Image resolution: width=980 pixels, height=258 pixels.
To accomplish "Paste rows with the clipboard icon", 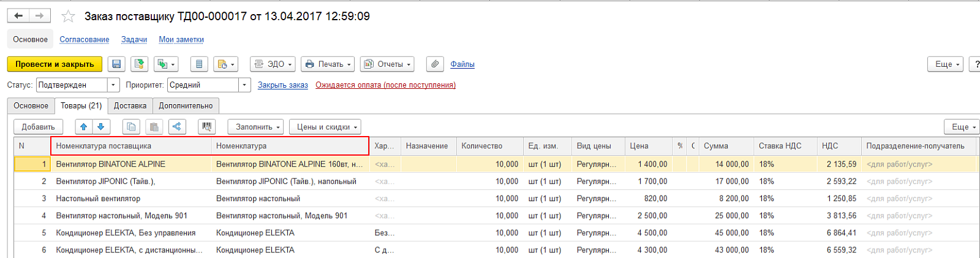I will click(154, 127).
